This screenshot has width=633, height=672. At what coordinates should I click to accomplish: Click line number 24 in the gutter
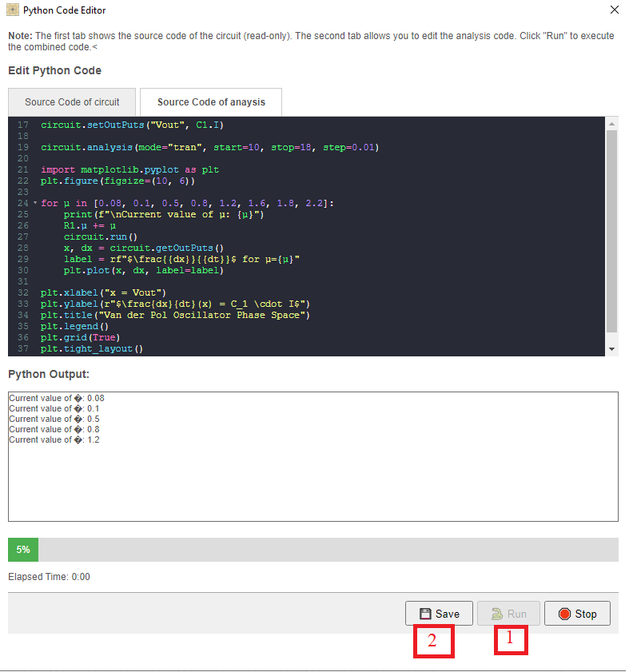[x=22, y=203]
